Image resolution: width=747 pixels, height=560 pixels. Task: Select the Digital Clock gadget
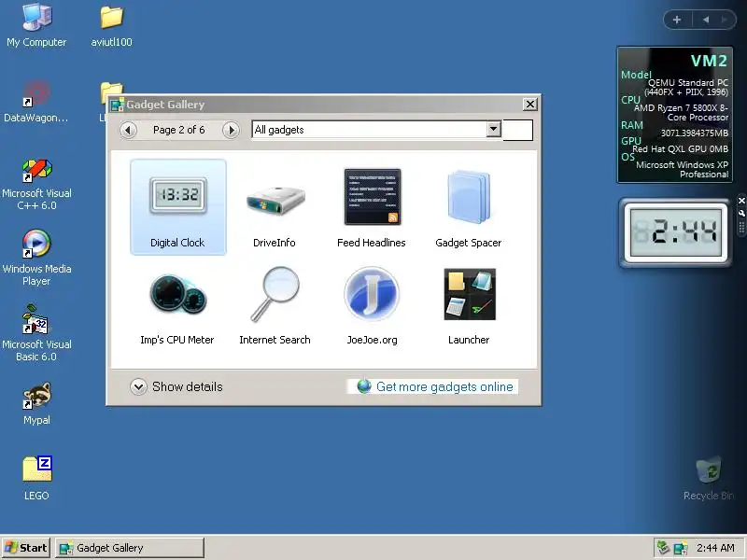click(x=177, y=206)
